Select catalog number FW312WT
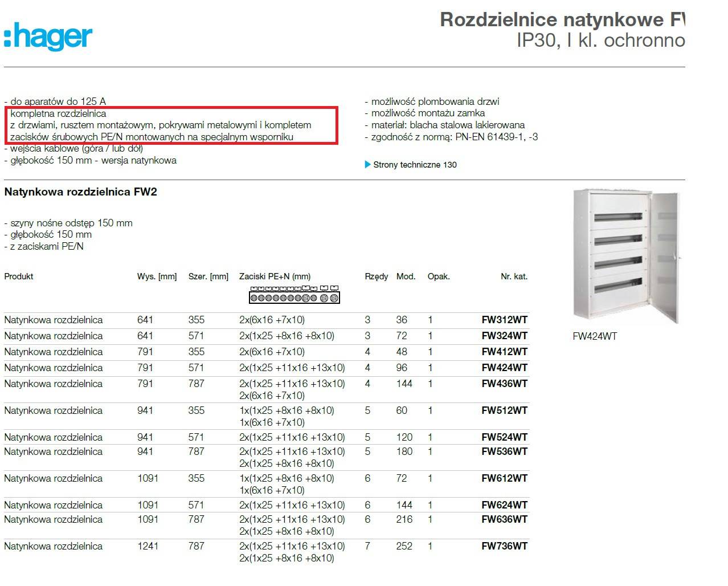Viewport: 728px width, 586px height. pos(504,320)
